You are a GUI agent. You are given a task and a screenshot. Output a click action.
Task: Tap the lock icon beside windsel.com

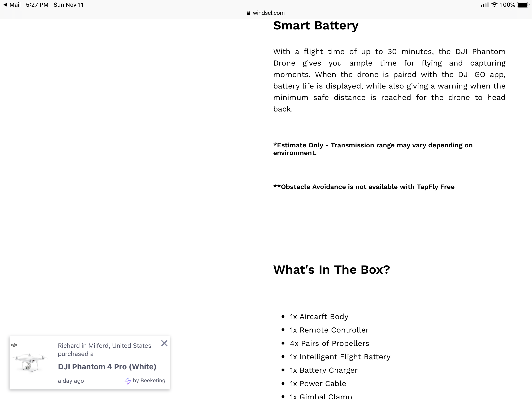pyautogui.click(x=249, y=13)
